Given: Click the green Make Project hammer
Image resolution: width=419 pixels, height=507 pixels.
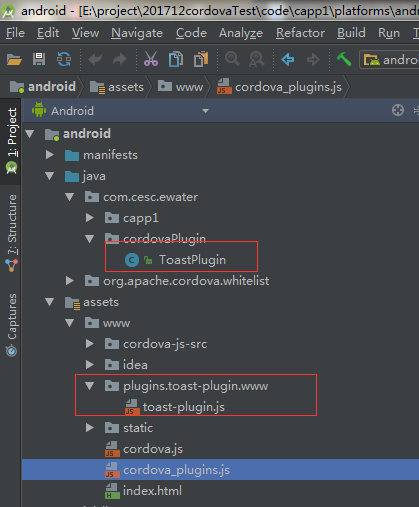Looking at the screenshot, I should [x=344, y=59].
